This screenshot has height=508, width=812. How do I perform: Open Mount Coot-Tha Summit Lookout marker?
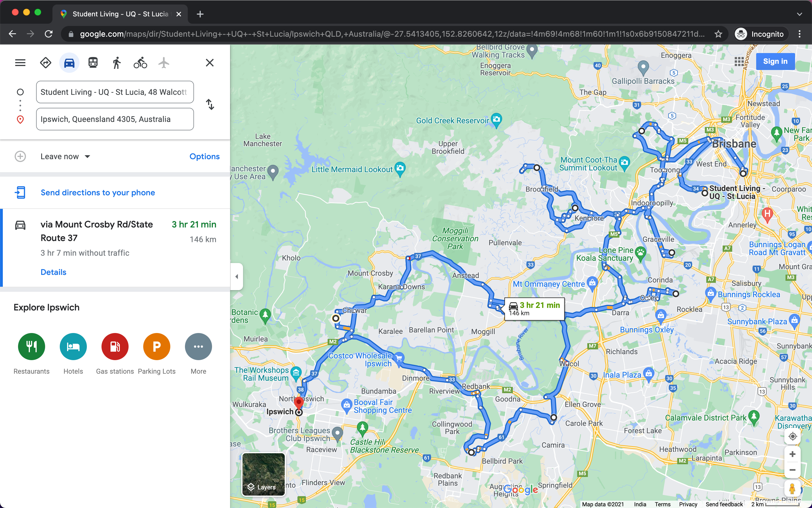pos(624,163)
